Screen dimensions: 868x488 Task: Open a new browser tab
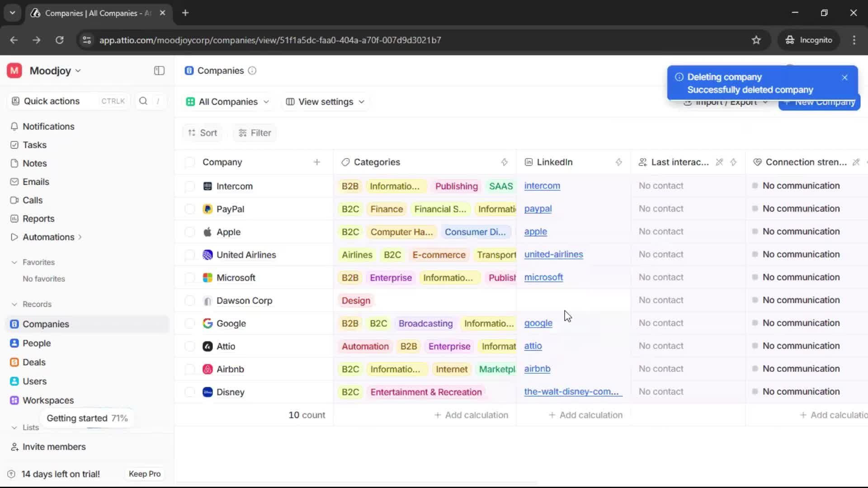185,13
